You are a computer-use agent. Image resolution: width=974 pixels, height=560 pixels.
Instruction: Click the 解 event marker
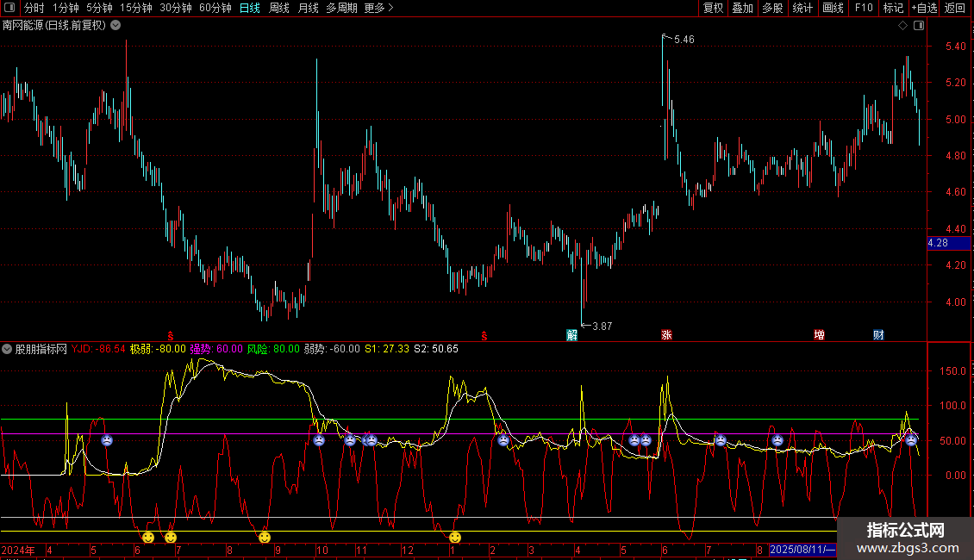click(x=572, y=335)
